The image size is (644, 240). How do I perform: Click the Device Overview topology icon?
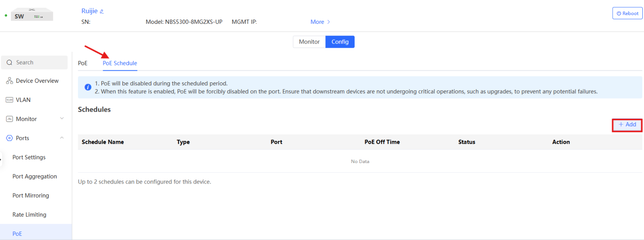pos(9,81)
